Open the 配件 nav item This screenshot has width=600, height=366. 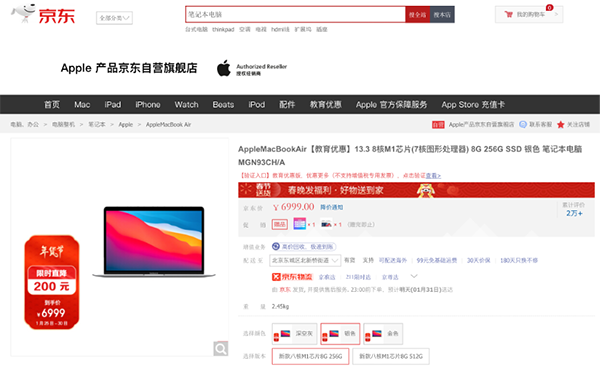[287, 105]
